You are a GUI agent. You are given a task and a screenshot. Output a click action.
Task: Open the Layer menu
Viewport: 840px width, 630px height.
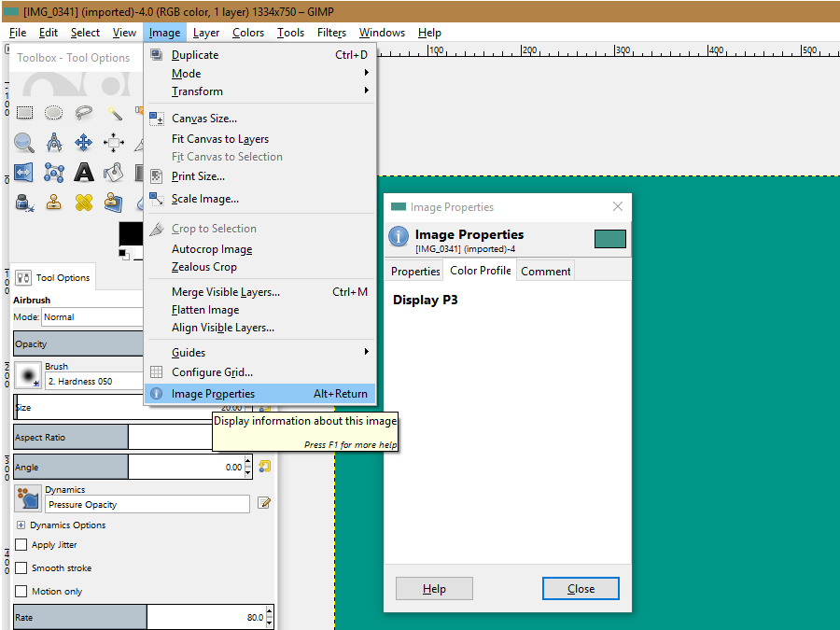click(x=206, y=33)
